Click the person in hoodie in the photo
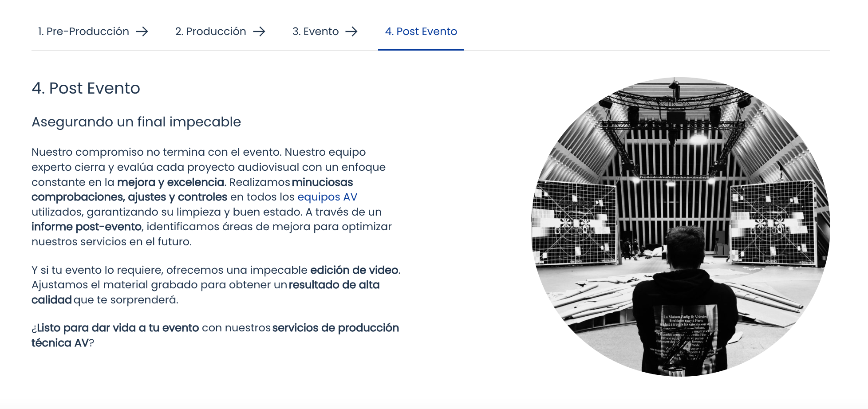Screen dimensions: 868x409 (x=686, y=306)
